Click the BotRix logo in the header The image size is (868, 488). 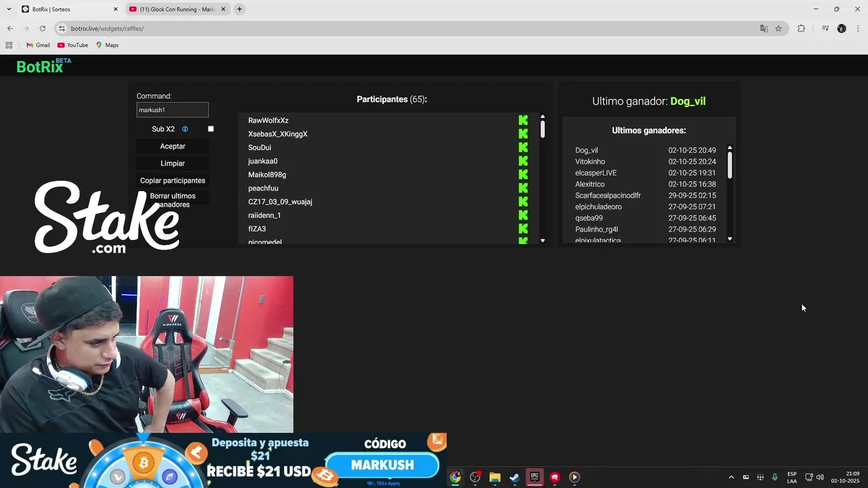[43, 66]
